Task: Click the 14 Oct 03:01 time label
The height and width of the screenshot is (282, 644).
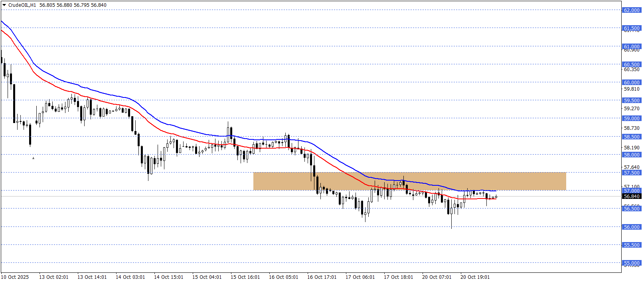Action: point(130,277)
